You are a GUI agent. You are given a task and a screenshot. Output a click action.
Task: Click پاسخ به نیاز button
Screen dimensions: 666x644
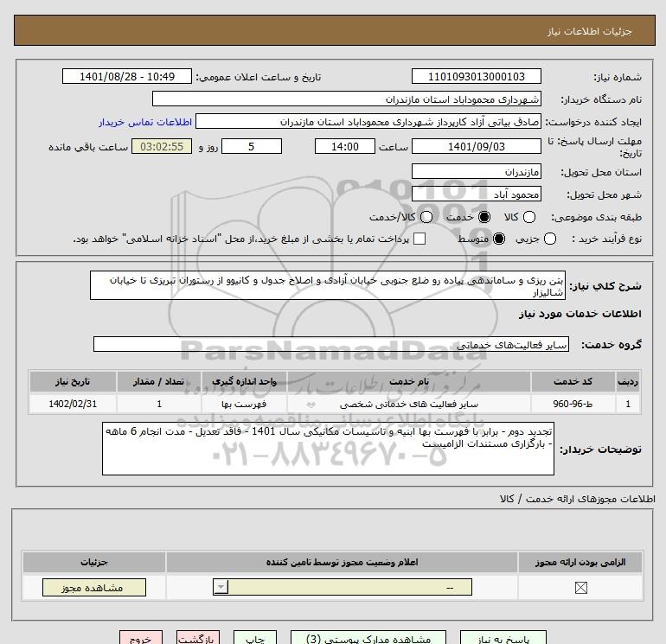pyautogui.click(x=503, y=638)
